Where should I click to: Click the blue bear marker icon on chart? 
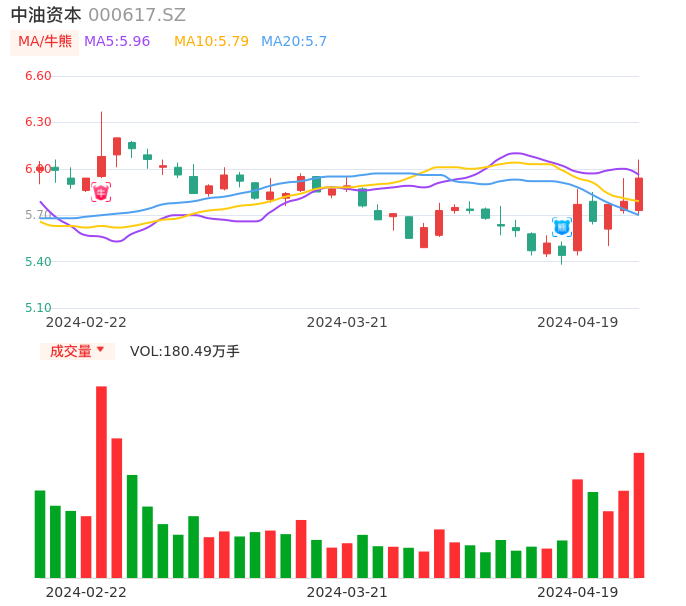click(562, 227)
